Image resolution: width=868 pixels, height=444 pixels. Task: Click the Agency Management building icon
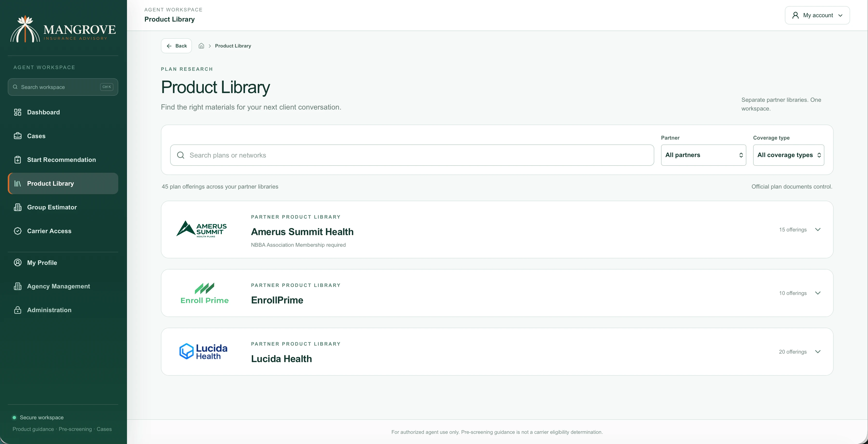[17, 286]
